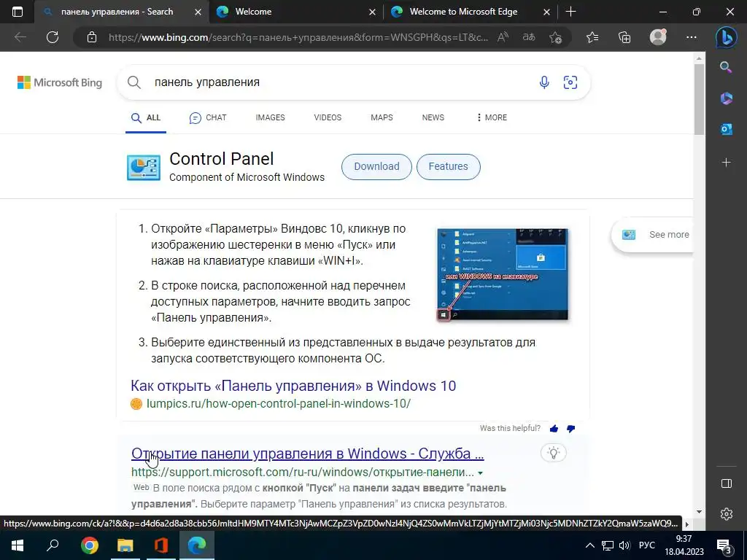The height and width of the screenshot is (560, 747).
Task: Open Favorites list icon
Action: [592, 37]
